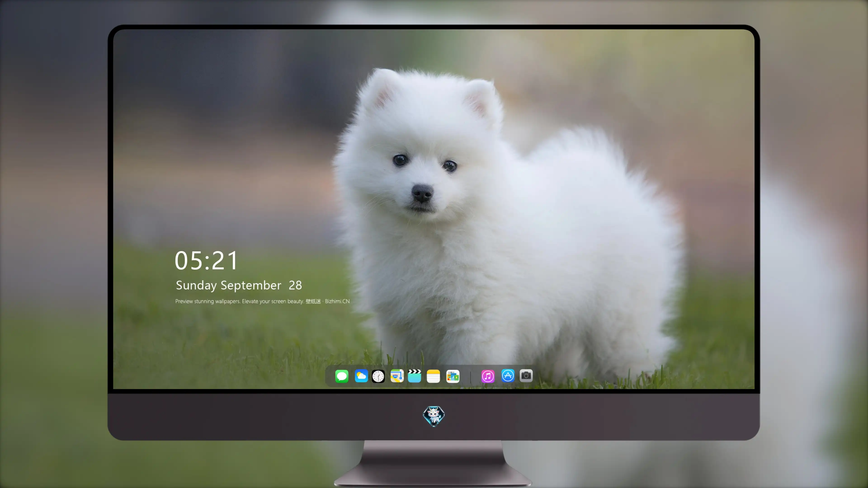
Task: Launch the Clock app from the dock
Action: pyautogui.click(x=378, y=376)
